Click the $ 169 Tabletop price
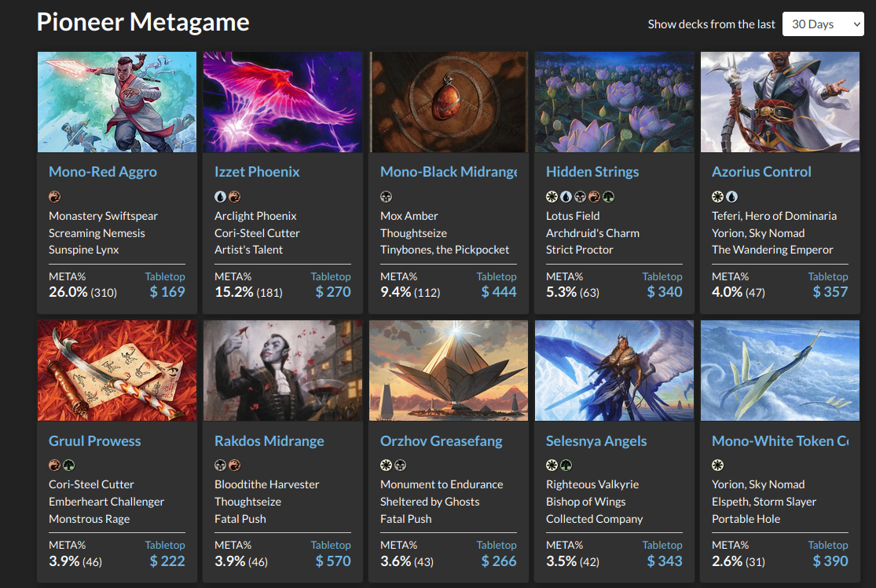 coord(167,292)
